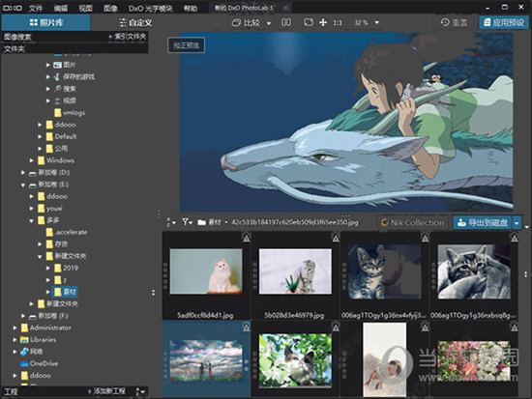This screenshot has width=532, height=399.
Task: Click the 素材 folder icon in breadcrumb
Action: (x=202, y=222)
